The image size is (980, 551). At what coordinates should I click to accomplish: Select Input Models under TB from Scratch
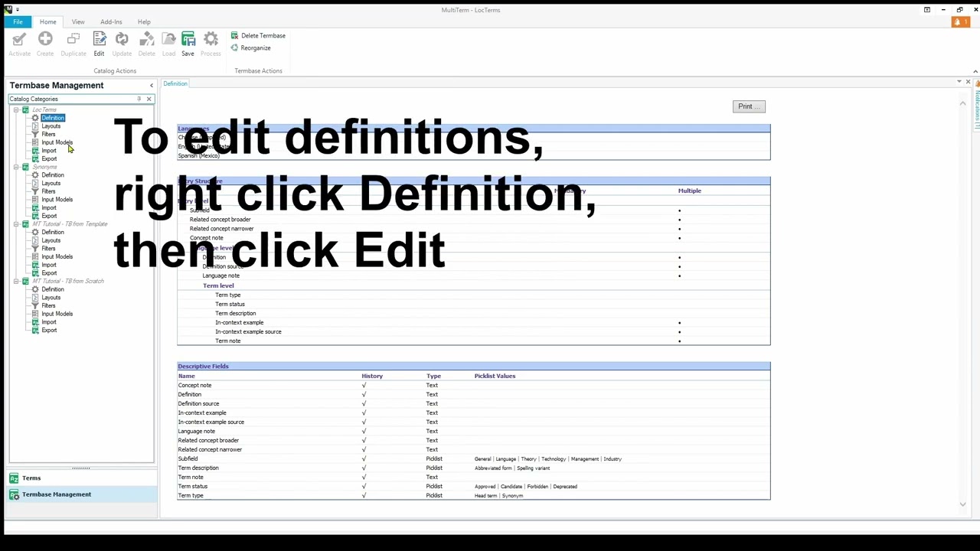(57, 314)
